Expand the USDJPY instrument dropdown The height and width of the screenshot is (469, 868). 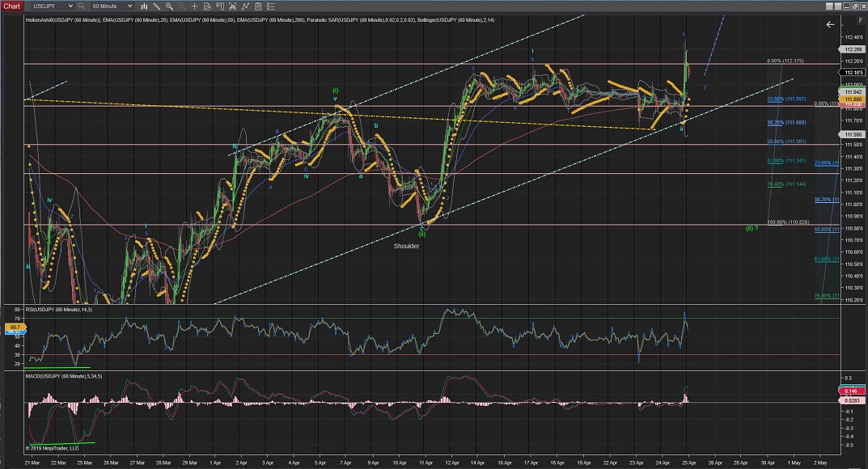tap(70, 6)
